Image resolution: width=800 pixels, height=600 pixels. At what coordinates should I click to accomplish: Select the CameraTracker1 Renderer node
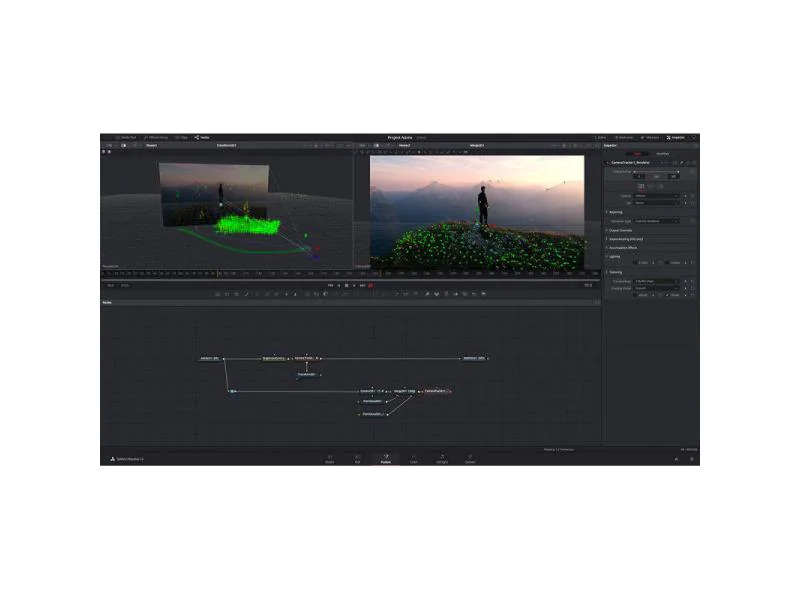437,391
